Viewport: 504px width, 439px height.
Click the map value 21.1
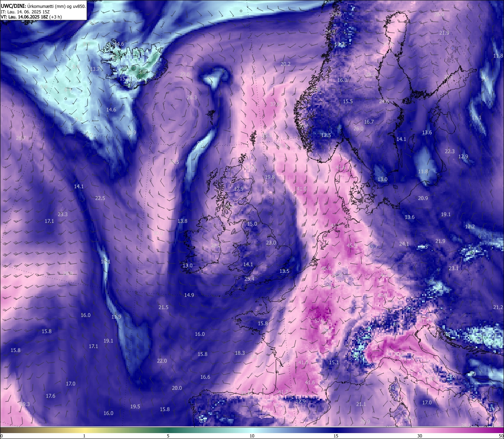click(x=361, y=404)
